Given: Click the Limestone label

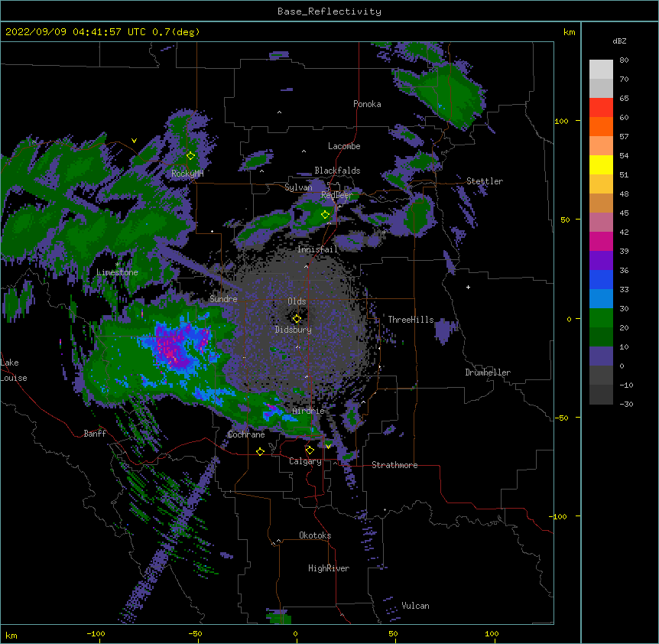Looking at the screenshot, I should tap(117, 272).
